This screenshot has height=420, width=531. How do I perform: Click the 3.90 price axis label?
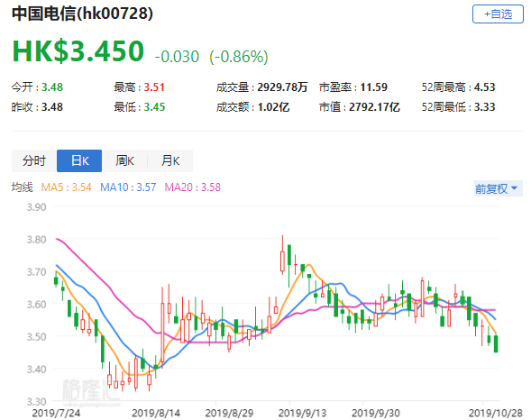[37, 207]
